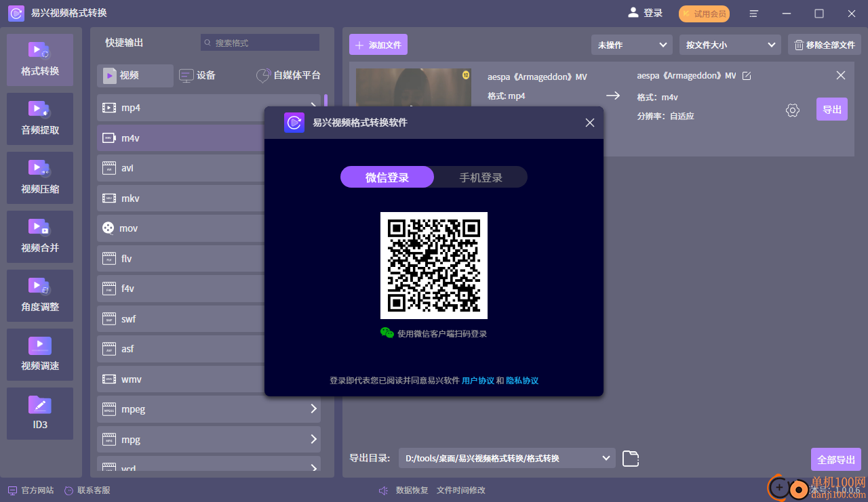868x502 pixels.
Task: Select the 视频 format tab
Action: click(x=135, y=75)
